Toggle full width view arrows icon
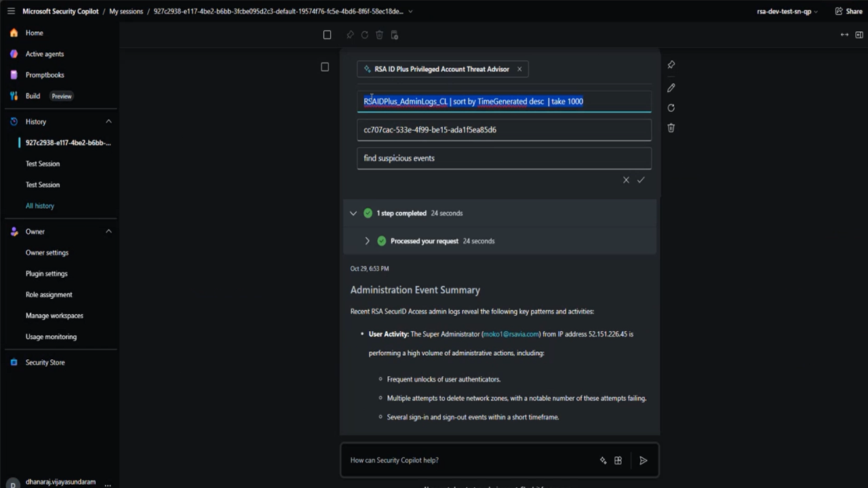Screen dimensions: 868x488 click(x=844, y=35)
